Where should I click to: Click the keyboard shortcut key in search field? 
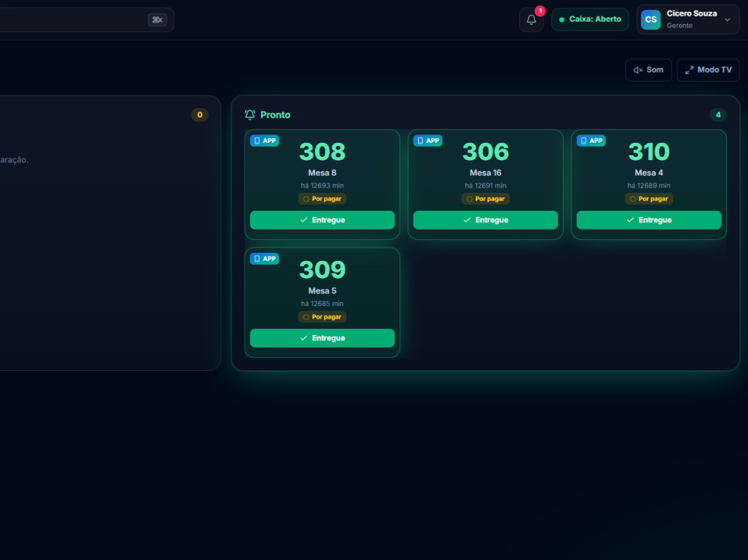157,19
